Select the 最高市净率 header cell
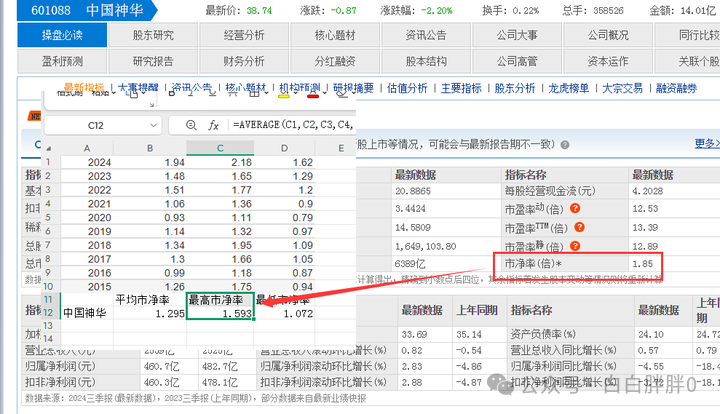This screenshot has width=720, height=414. point(220,300)
